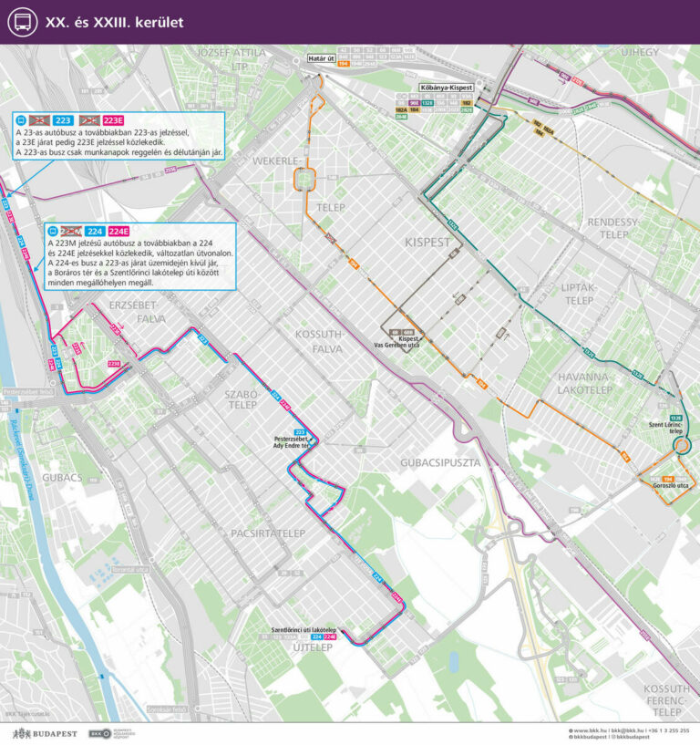Image resolution: width=700 pixels, height=745 pixels.
Task: Click the crossed-out 223M route badge
Action: [x=71, y=231]
